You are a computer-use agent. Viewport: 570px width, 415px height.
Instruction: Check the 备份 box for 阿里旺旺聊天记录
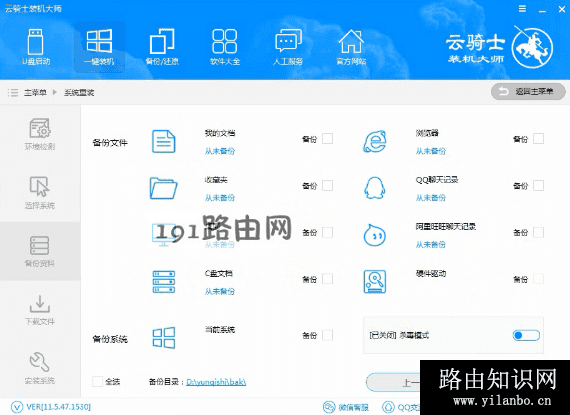point(538,233)
